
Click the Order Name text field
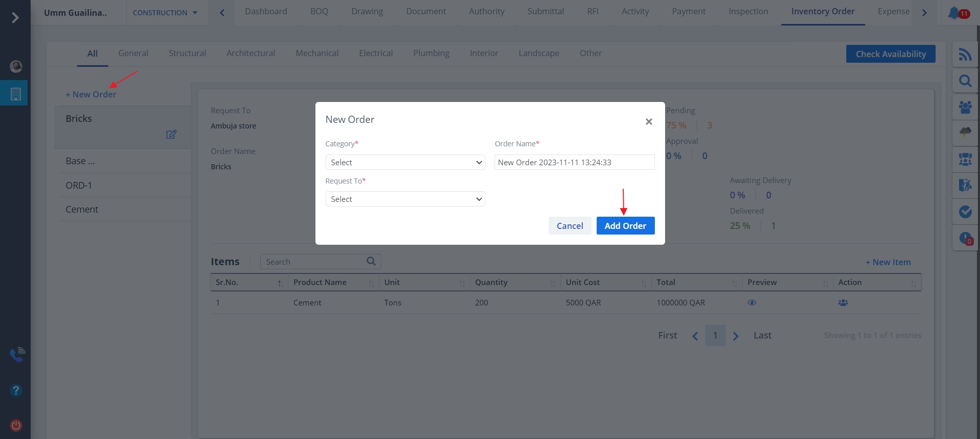(574, 163)
